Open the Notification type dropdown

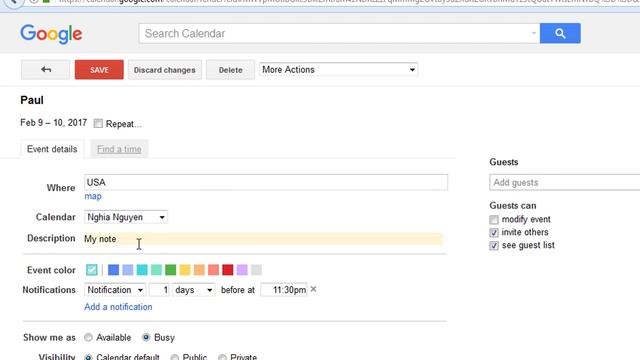tap(115, 290)
